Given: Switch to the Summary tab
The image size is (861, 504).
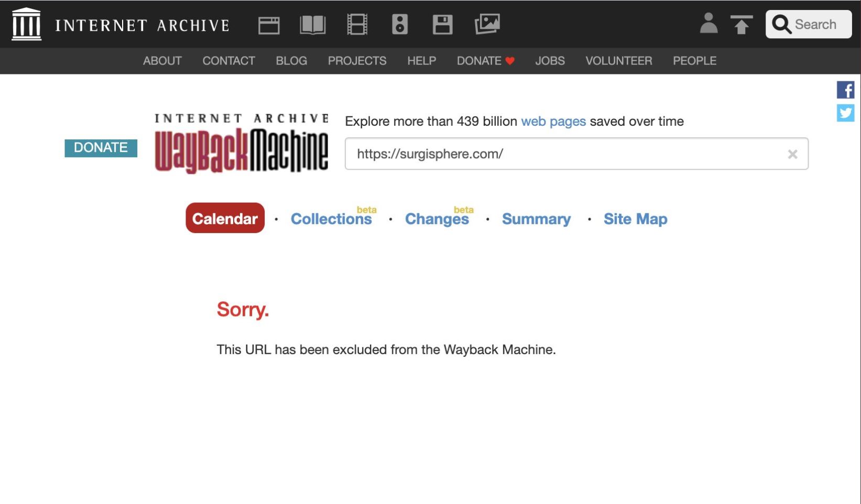Looking at the screenshot, I should pyautogui.click(x=536, y=218).
